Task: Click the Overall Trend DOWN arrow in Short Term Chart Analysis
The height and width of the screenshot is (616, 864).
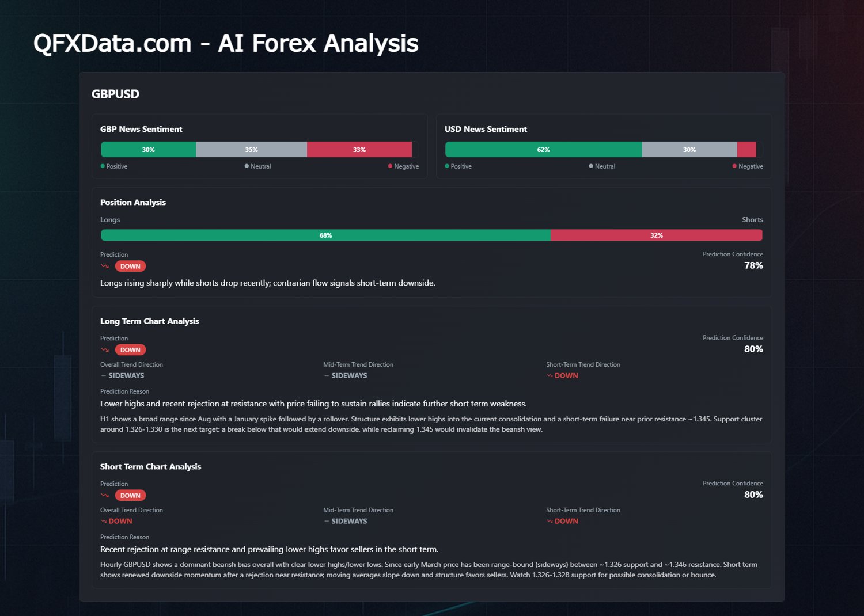Action: coord(104,522)
